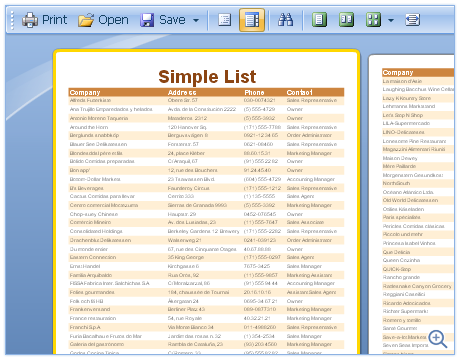Click the Eastern Connection row

click(206, 257)
